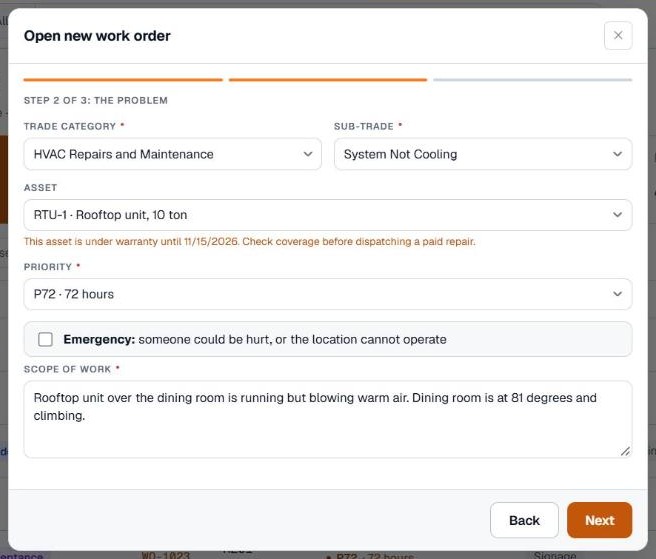The height and width of the screenshot is (559, 656).
Task: Open the Trade Category dropdown
Action: pyautogui.click(x=172, y=154)
